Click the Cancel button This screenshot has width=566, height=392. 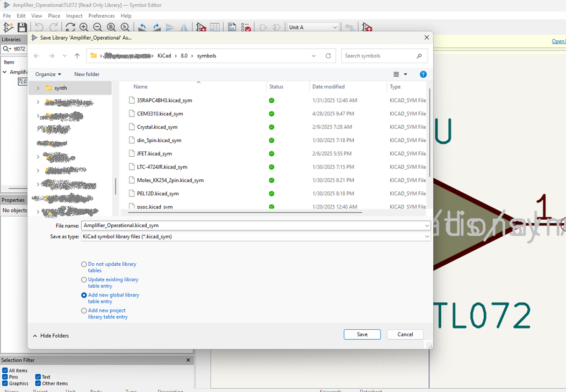tap(405, 335)
